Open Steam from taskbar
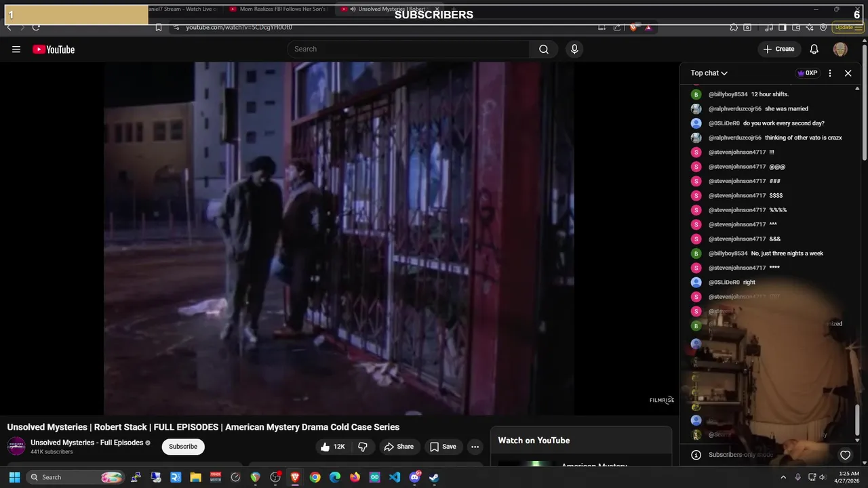The height and width of the screenshot is (488, 868). [434, 477]
